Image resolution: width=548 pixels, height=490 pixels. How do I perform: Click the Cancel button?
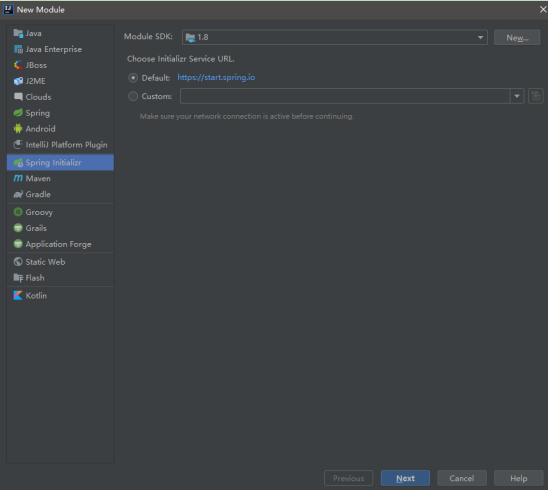(x=462, y=478)
